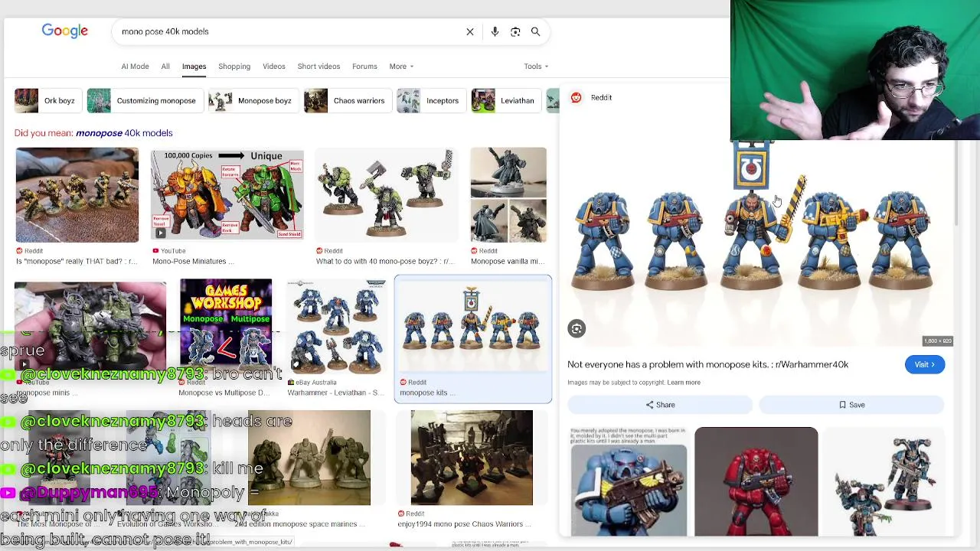Select the Monopose boyz filter chip
The width and height of the screenshot is (980, 551).
pos(252,101)
